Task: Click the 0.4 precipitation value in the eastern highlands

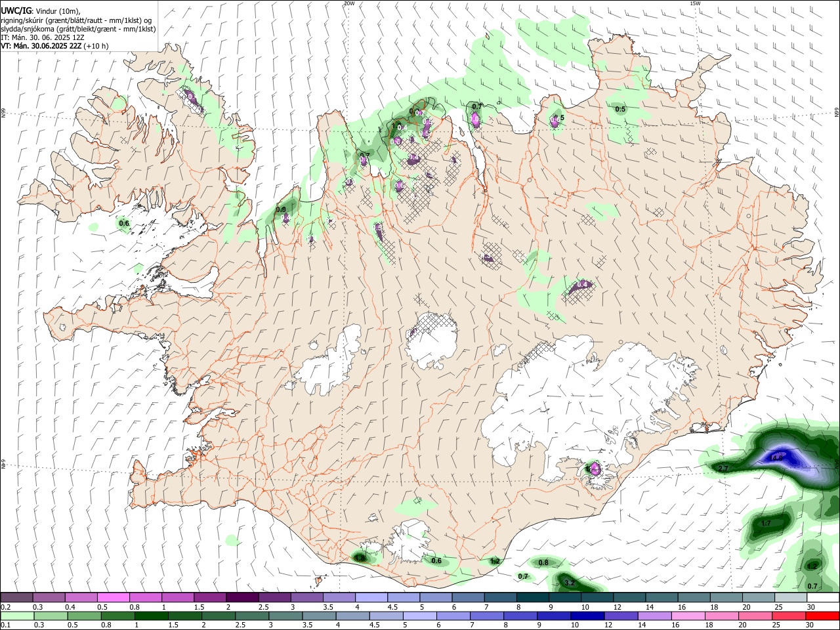Action: point(582,285)
